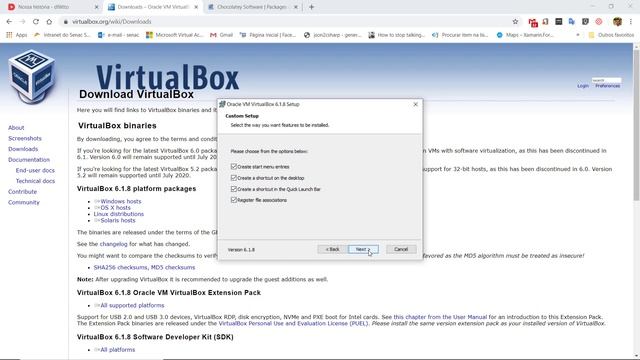Open Gmail bookmark
Screen dimensions: 640x360
point(221,35)
